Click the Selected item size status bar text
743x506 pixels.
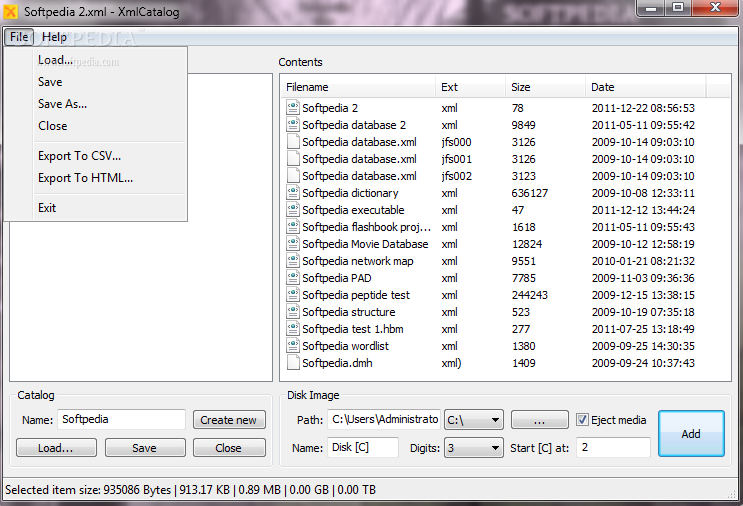(x=190, y=490)
